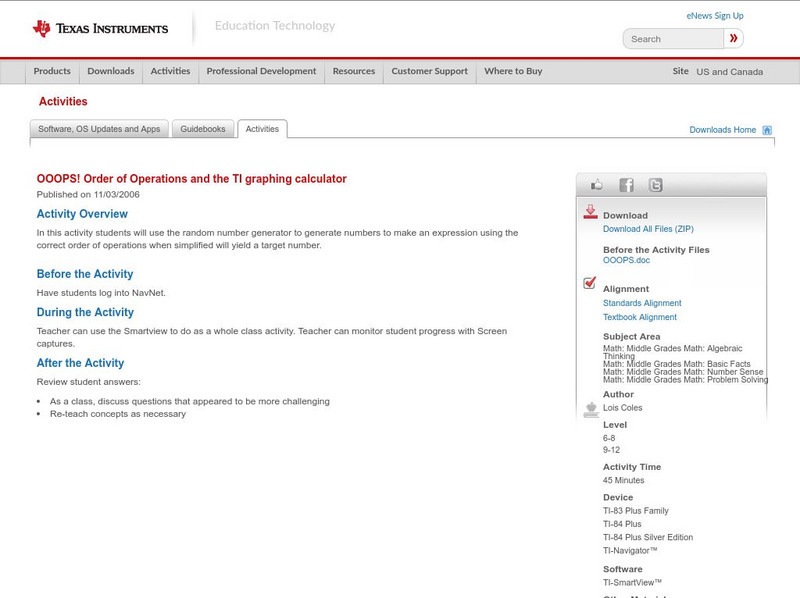Click the Problem Solving subject area line

point(685,380)
